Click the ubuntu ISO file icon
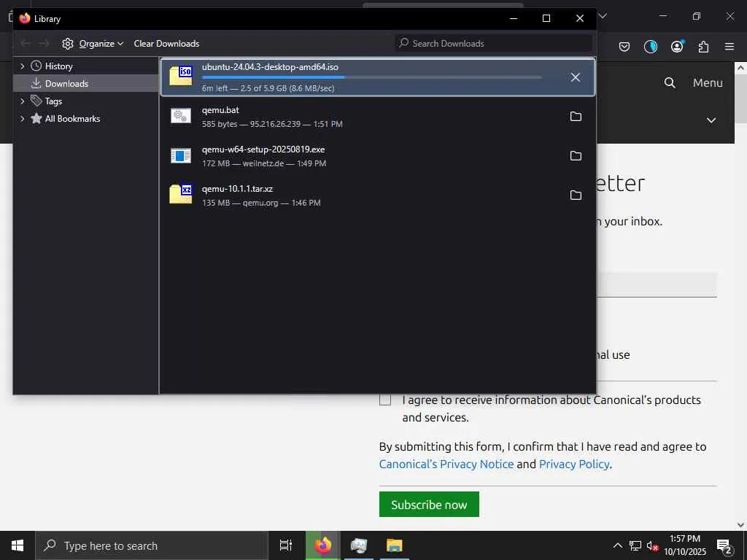This screenshot has height=560, width=747. click(181, 76)
